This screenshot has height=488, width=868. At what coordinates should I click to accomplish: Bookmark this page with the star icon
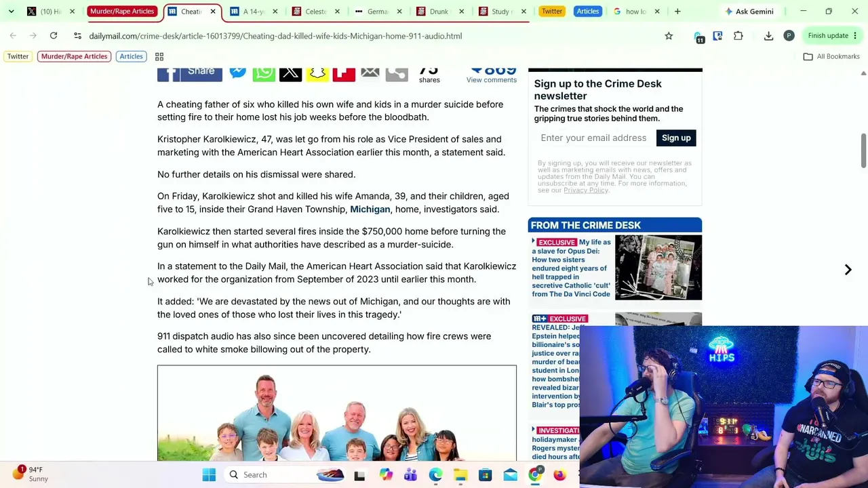[x=669, y=36]
